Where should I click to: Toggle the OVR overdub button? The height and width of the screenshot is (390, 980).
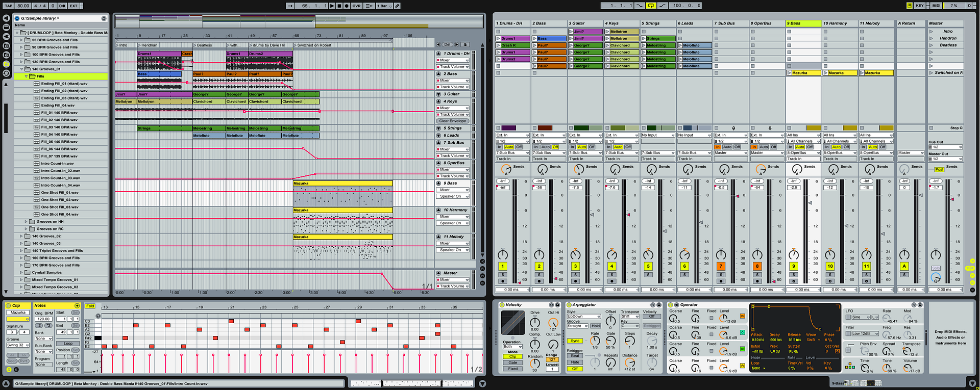coord(356,6)
